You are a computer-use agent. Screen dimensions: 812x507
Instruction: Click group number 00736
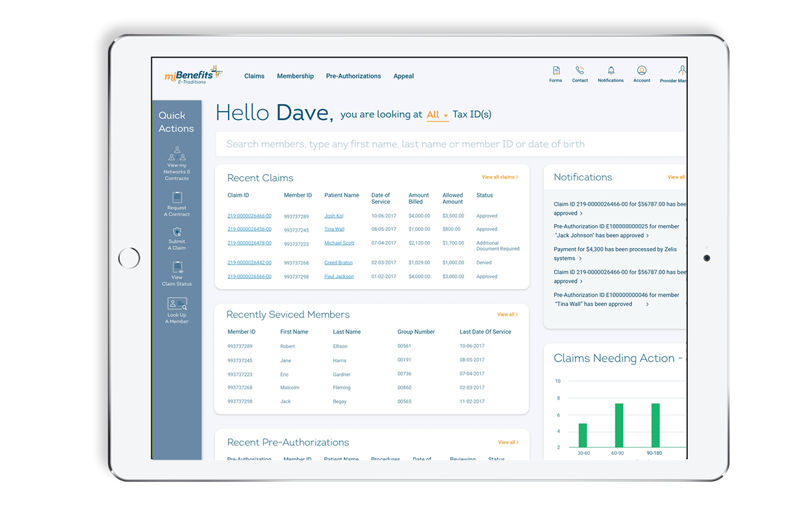point(405,374)
